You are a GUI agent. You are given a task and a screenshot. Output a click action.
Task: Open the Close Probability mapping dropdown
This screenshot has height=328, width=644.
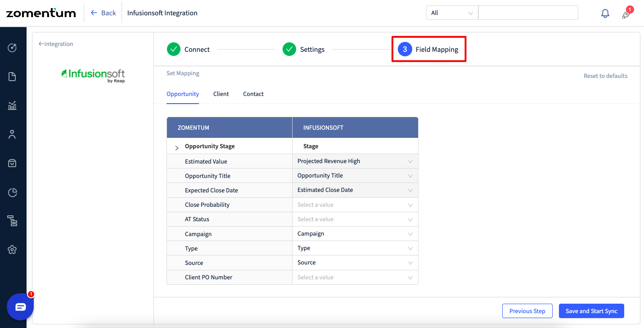point(355,205)
